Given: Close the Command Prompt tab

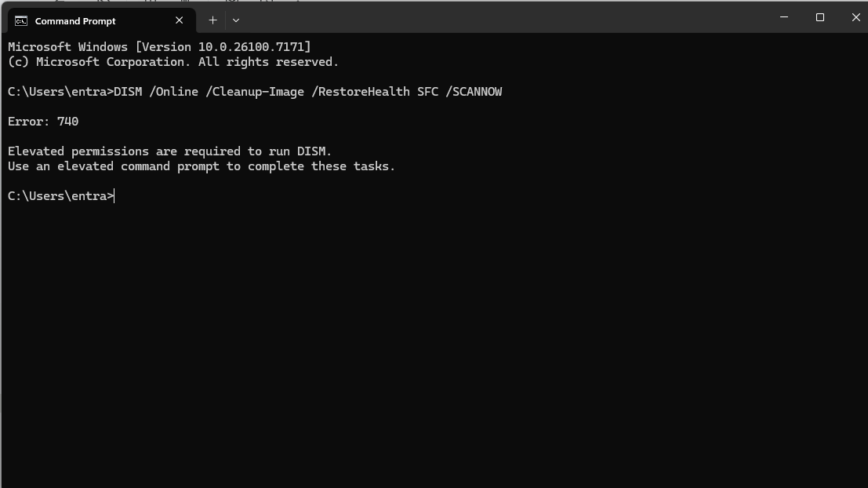Looking at the screenshot, I should [180, 20].
